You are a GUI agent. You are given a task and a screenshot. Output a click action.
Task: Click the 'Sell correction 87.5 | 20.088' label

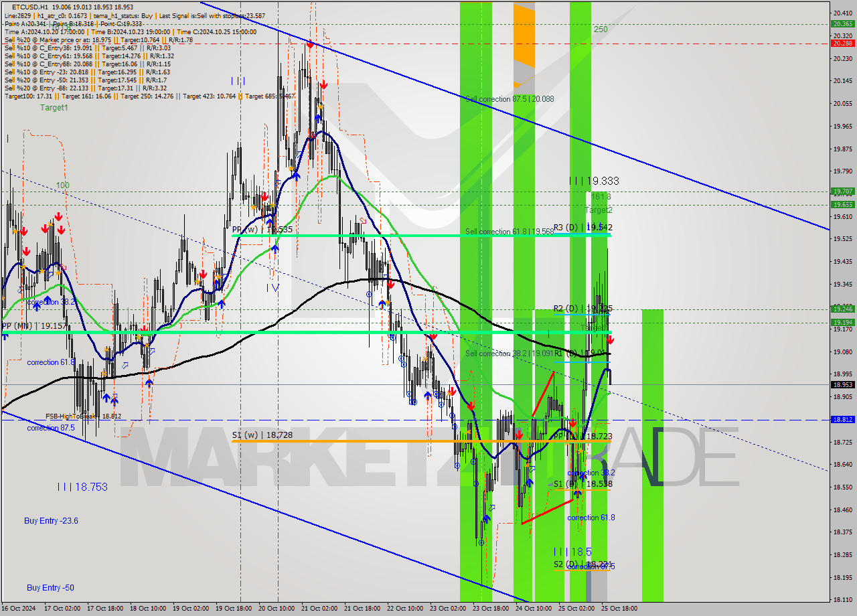point(510,98)
